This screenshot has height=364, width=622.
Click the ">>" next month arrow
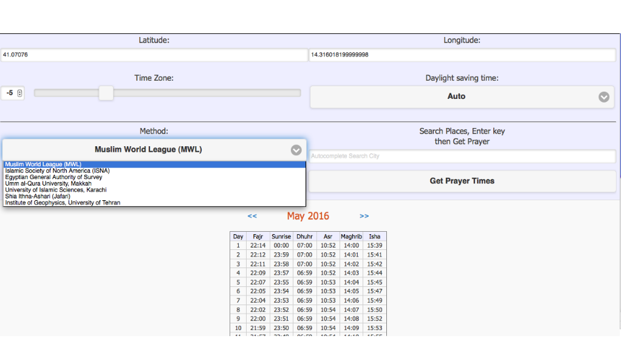point(364,216)
